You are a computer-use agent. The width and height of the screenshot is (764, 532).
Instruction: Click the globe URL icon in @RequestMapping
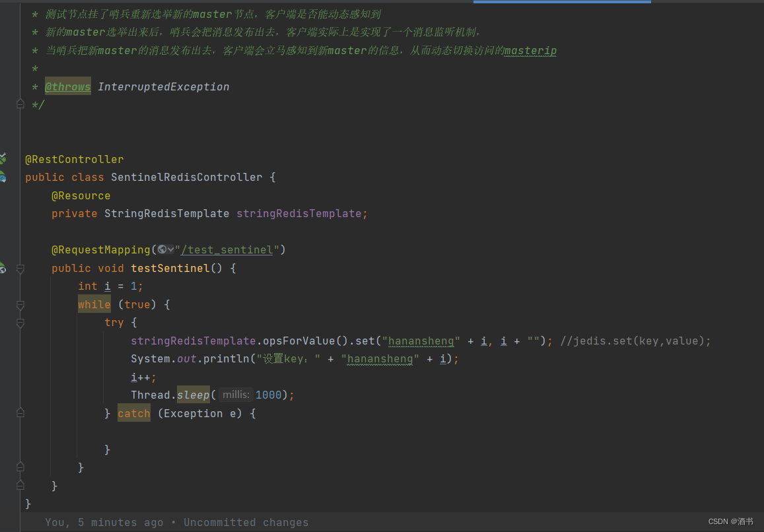162,250
